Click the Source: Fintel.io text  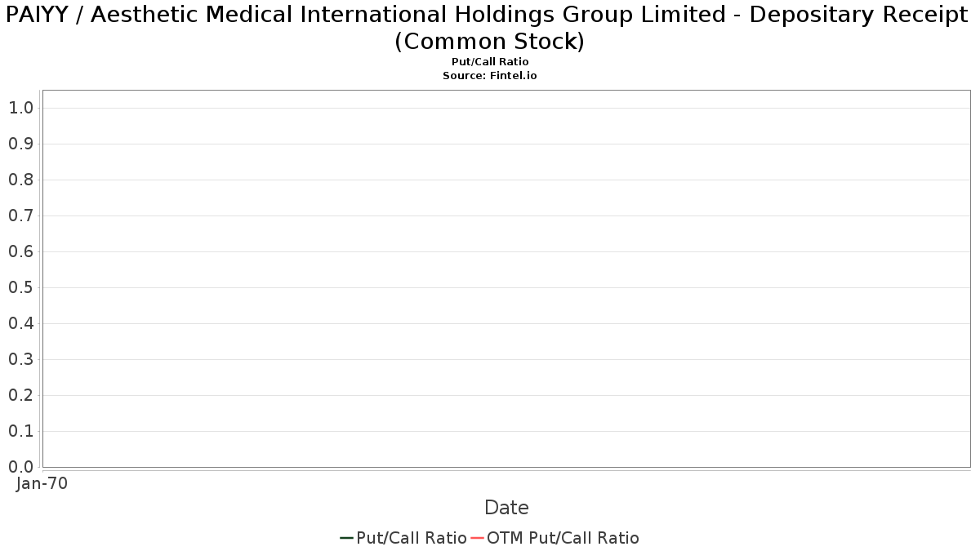490,75
